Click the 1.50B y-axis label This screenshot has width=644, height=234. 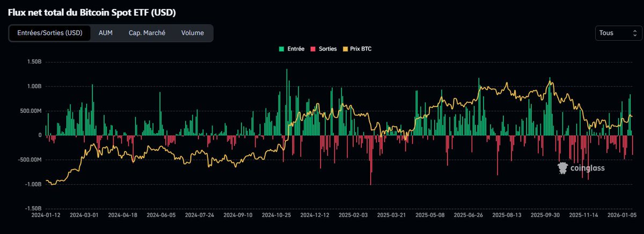coord(34,62)
